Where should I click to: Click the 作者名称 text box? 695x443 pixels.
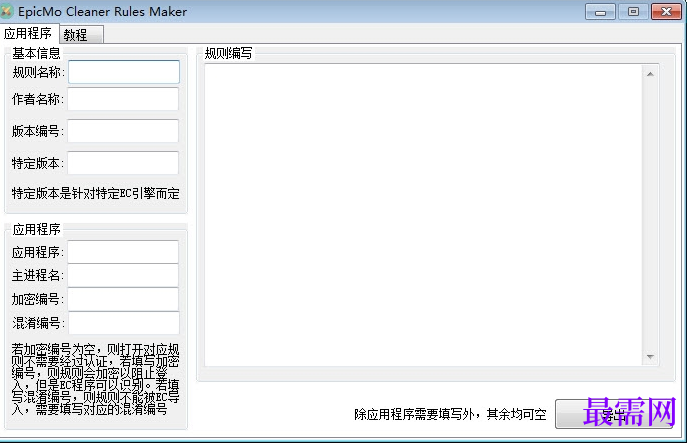(x=123, y=98)
